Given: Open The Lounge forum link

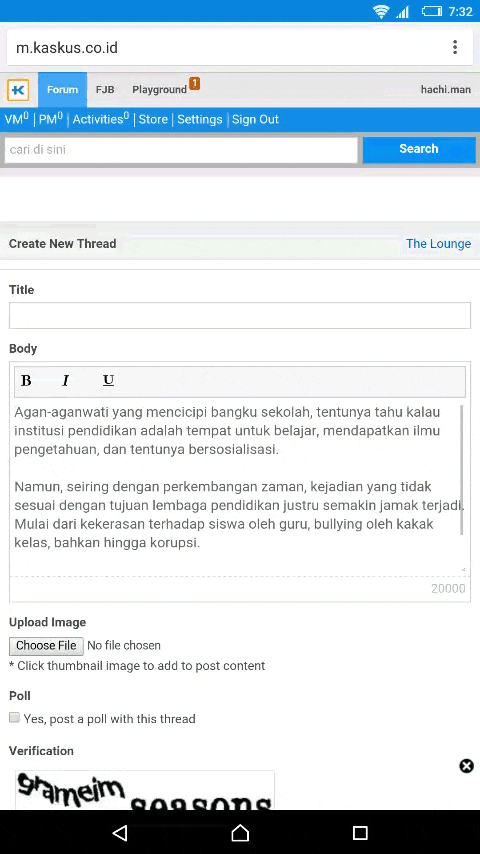Looking at the screenshot, I should point(438,243).
